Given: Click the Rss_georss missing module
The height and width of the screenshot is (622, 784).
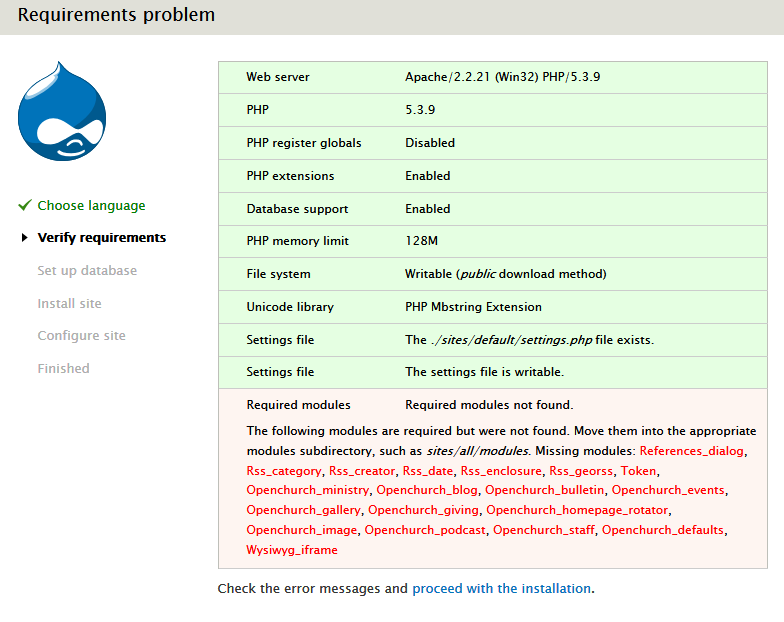Looking at the screenshot, I should pos(581,471).
